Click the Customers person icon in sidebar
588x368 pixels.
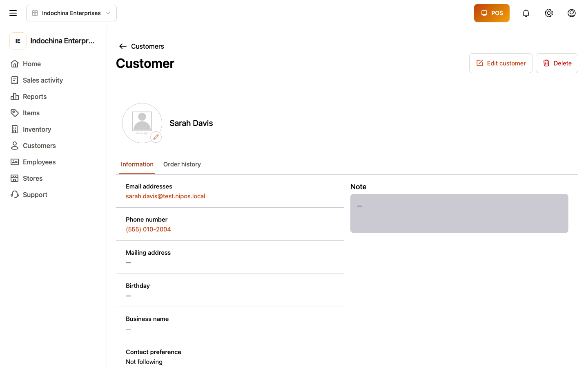pyautogui.click(x=15, y=146)
